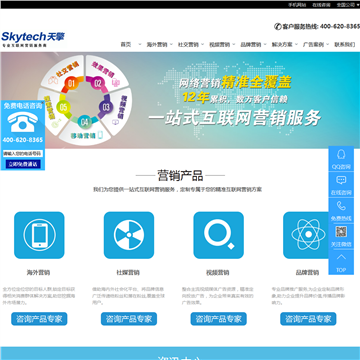Screen dimensions: 360x360
Task: Click the 营销产品 section heading
Action: (180, 175)
